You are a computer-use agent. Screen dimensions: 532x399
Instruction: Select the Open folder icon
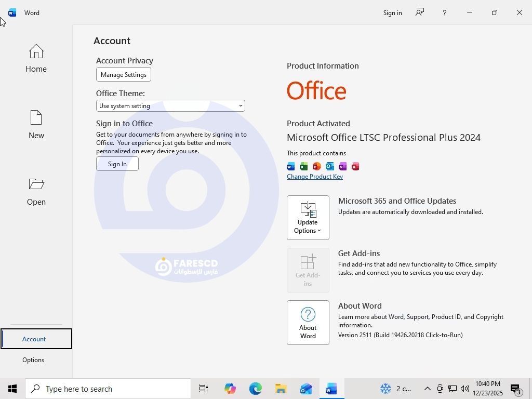pos(36,191)
